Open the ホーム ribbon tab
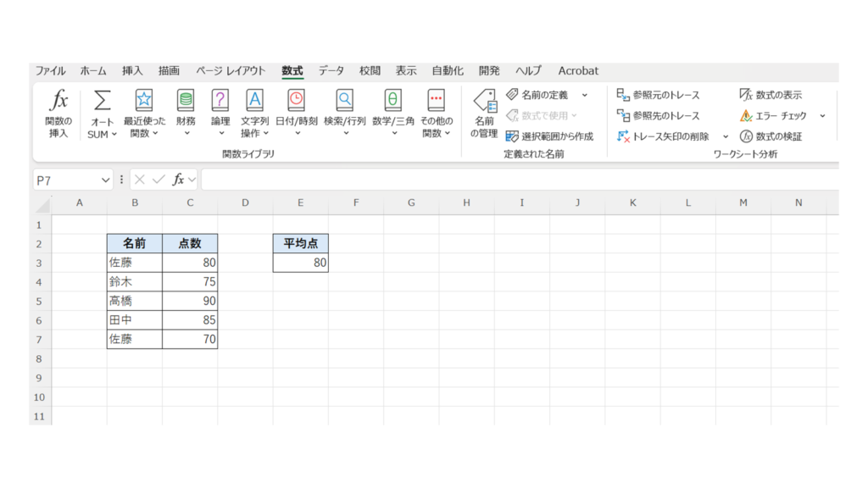868x488 pixels. [93, 71]
